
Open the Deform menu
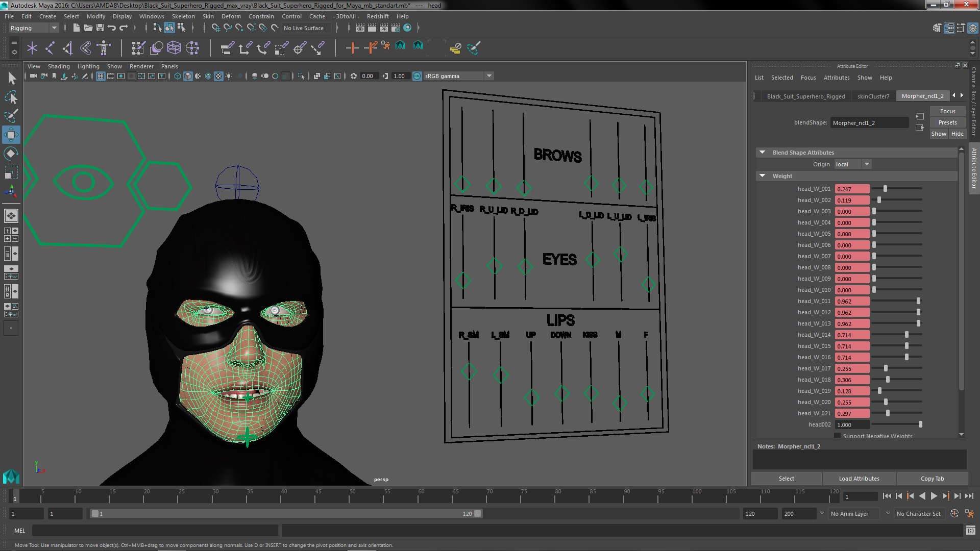[231, 16]
